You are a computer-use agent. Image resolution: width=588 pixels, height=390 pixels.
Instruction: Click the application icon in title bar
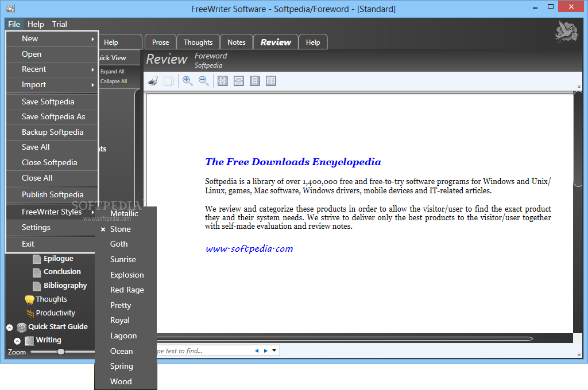[x=10, y=8]
